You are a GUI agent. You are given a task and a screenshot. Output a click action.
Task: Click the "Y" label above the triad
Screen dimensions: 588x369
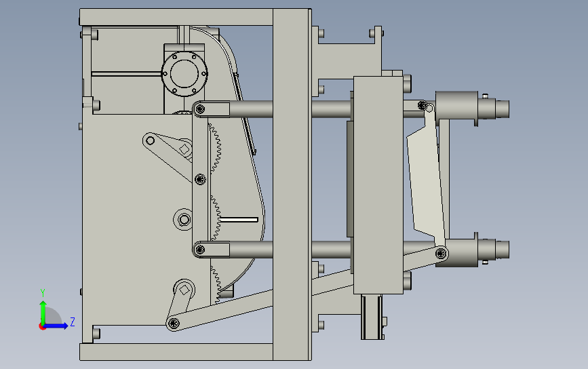(x=43, y=293)
